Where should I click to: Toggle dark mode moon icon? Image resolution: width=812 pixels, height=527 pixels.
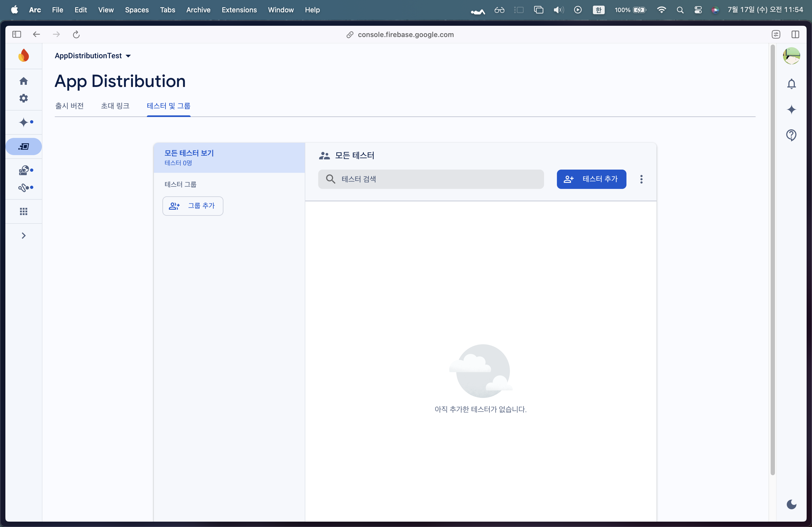[791, 504]
